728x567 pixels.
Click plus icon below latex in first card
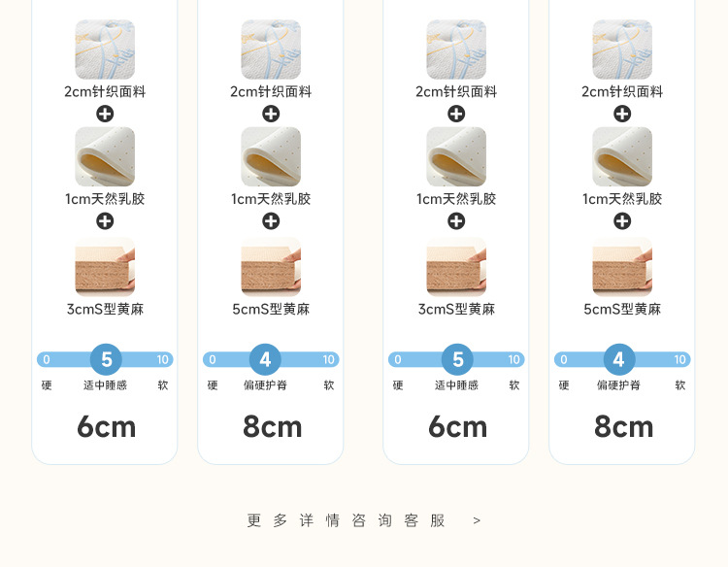105,221
